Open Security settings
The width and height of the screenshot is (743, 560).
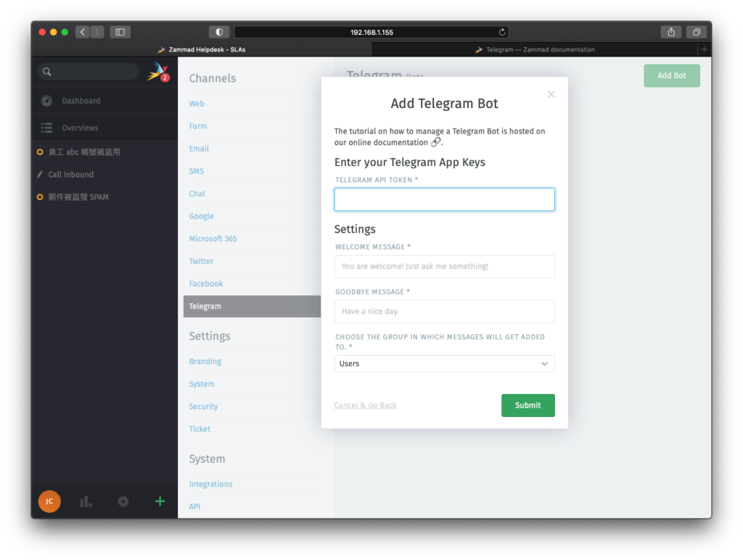tap(204, 406)
